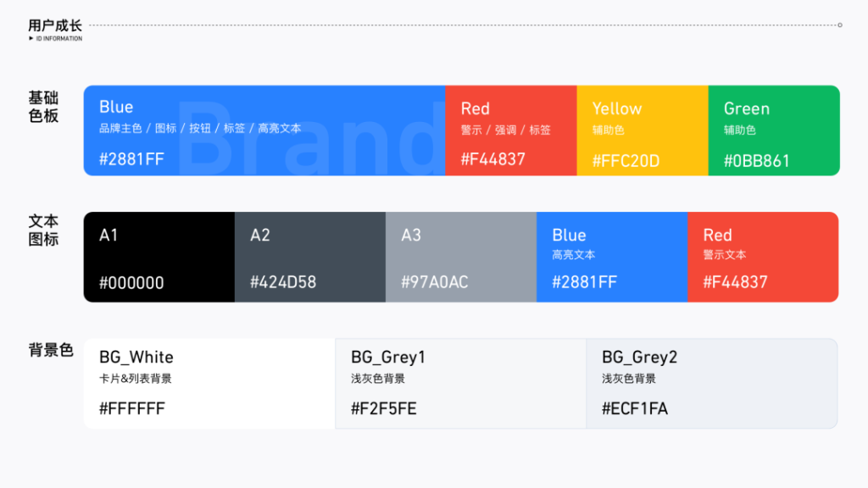This screenshot has height=488, width=868.
Task: Select the 文本图标 section label
Action: click(43, 230)
